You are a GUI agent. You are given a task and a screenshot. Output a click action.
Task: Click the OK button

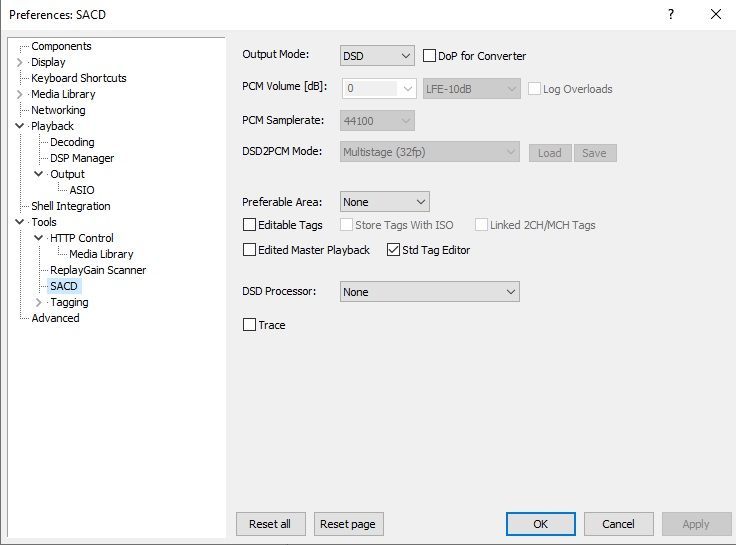[541, 524]
